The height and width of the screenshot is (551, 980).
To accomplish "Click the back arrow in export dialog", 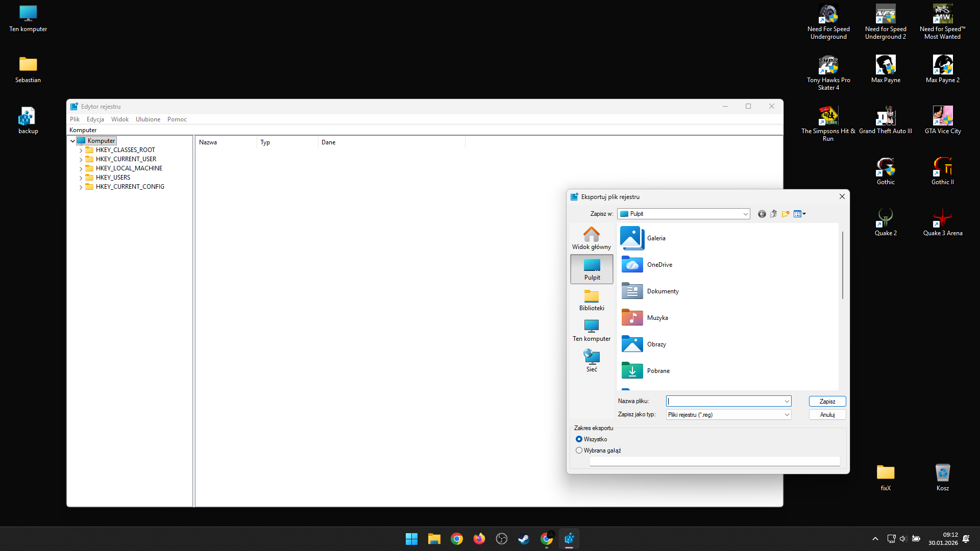I will tap(762, 214).
